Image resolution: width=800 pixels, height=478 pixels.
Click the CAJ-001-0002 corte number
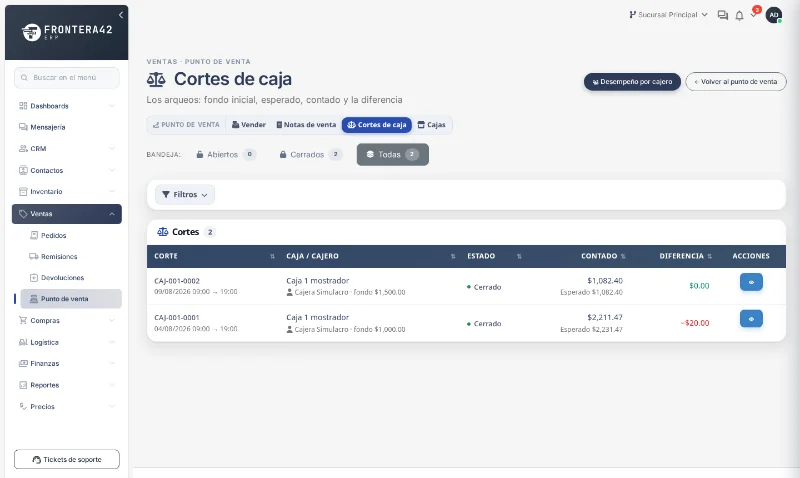[177, 281]
